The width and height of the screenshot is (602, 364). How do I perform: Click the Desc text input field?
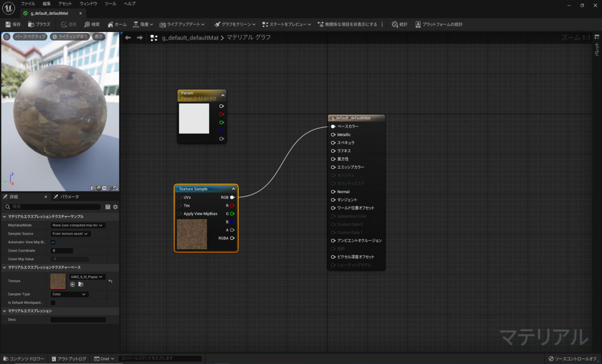[x=78, y=319]
